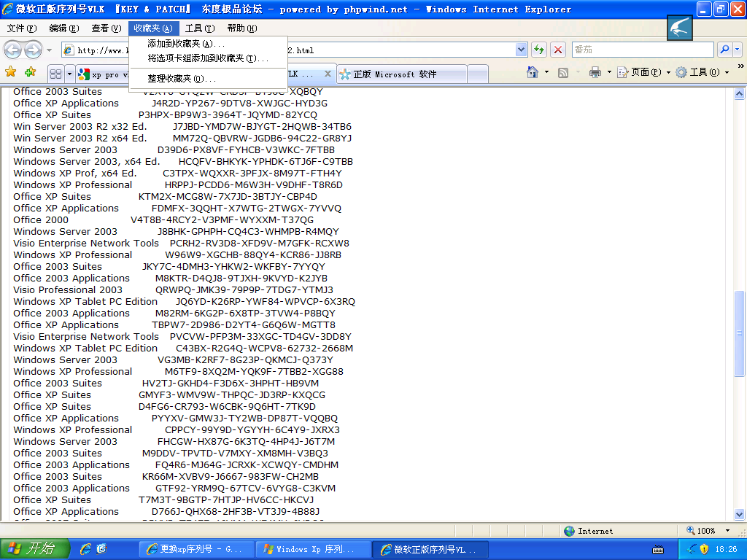Go back with the Back arrow button
Viewport: 747px width, 560px height.
click(13, 50)
